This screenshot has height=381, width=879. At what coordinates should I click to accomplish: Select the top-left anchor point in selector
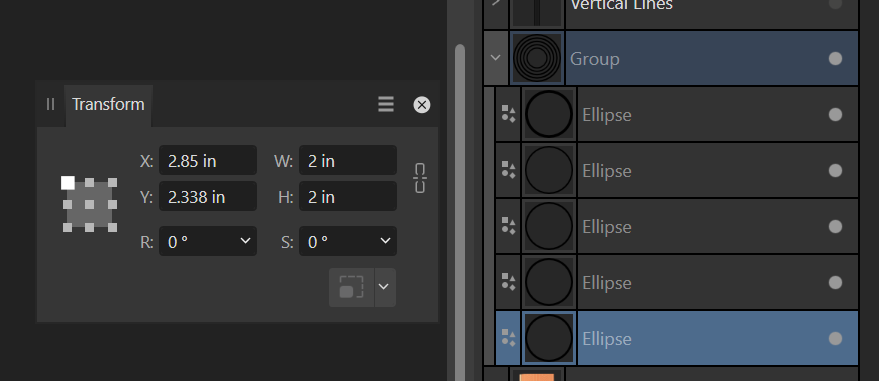click(68, 183)
